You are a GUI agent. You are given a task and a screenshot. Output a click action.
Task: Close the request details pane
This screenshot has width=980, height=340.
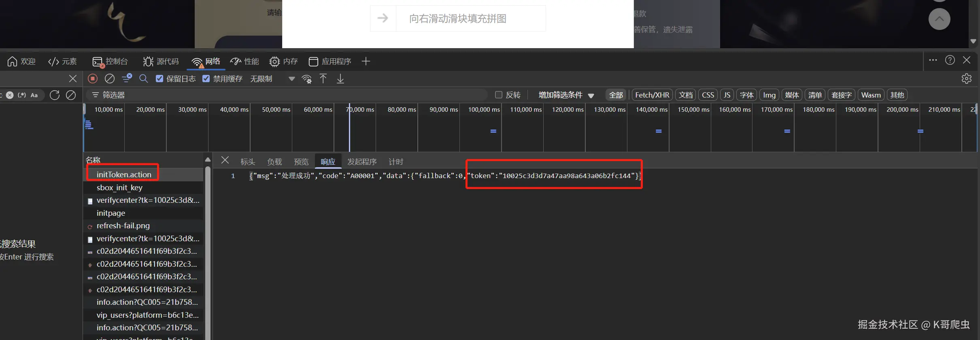(225, 160)
